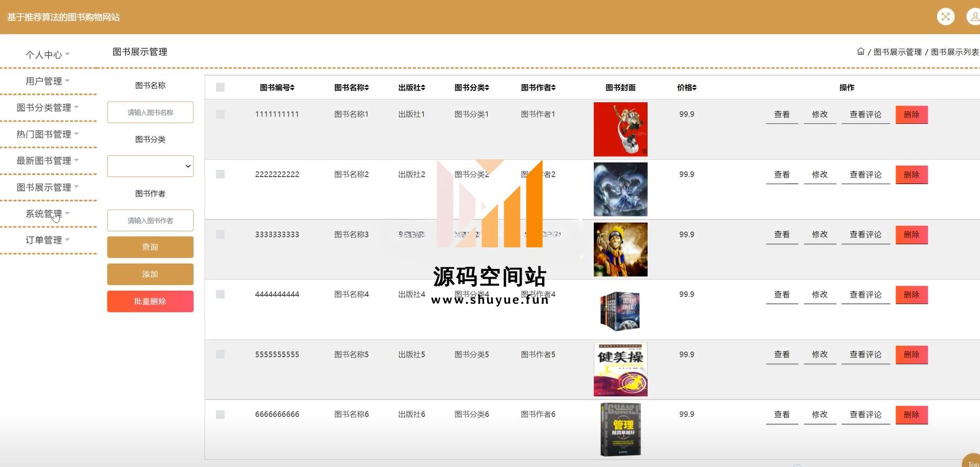Click the Top scroll button
This screenshot has height=467, width=980.
point(972,461)
